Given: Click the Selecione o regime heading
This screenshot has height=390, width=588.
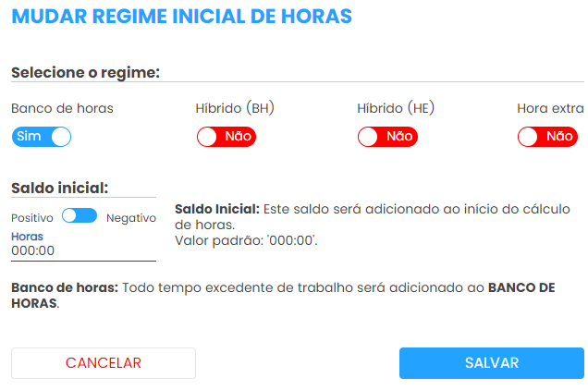Looking at the screenshot, I should (x=85, y=73).
